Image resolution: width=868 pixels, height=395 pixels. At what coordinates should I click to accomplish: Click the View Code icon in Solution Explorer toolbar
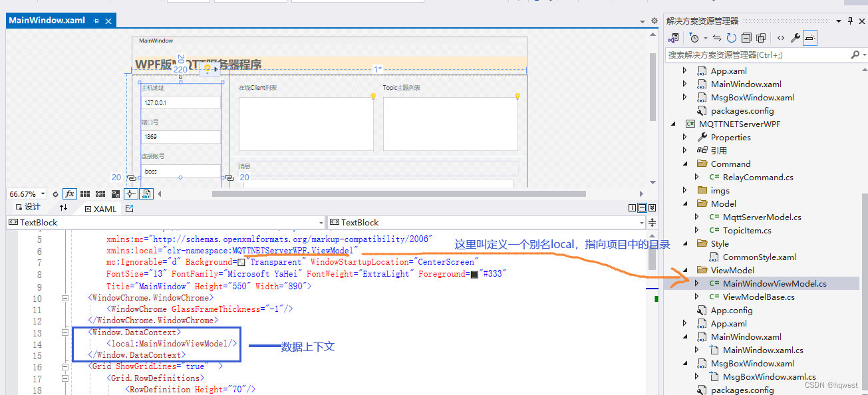(781, 37)
